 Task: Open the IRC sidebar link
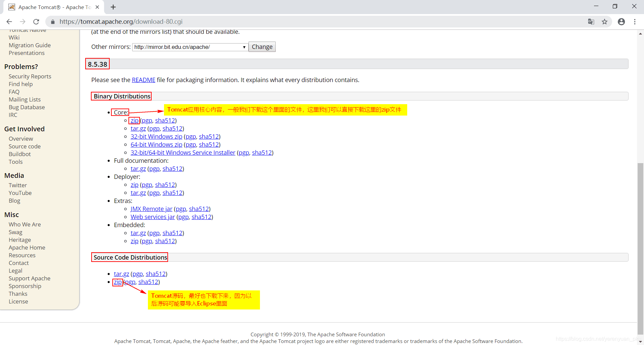pyautogui.click(x=13, y=115)
